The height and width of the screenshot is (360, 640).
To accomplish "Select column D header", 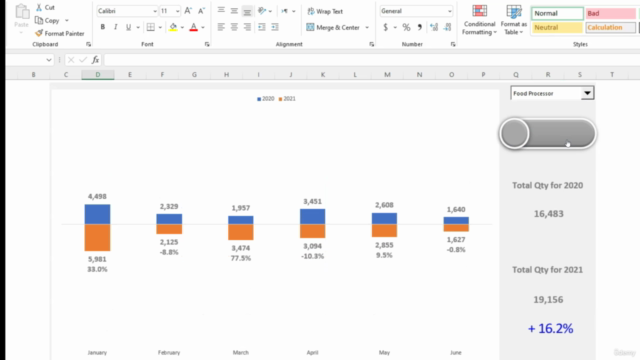I will click(x=98, y=75).
